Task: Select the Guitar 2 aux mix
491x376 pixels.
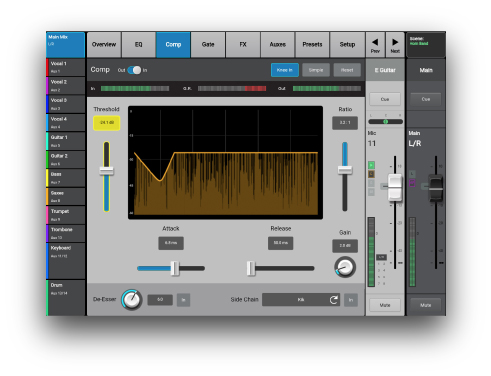Action: [66, 160]
